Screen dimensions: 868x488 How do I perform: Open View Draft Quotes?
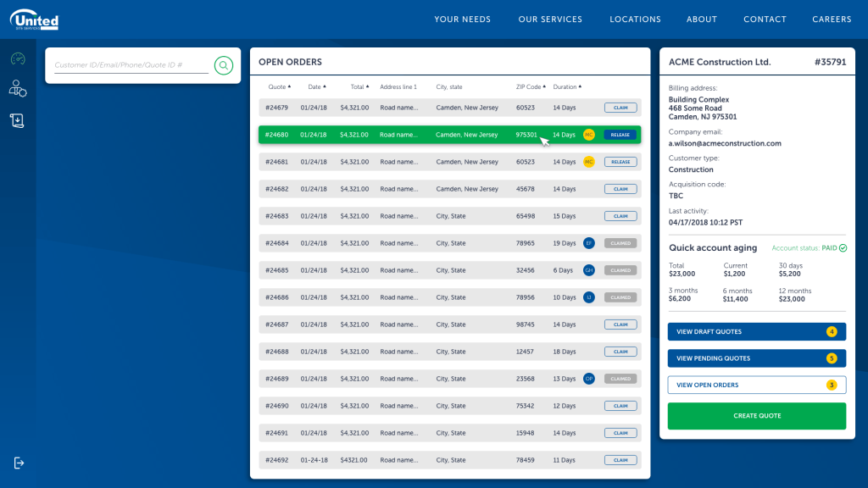[756, 331]
